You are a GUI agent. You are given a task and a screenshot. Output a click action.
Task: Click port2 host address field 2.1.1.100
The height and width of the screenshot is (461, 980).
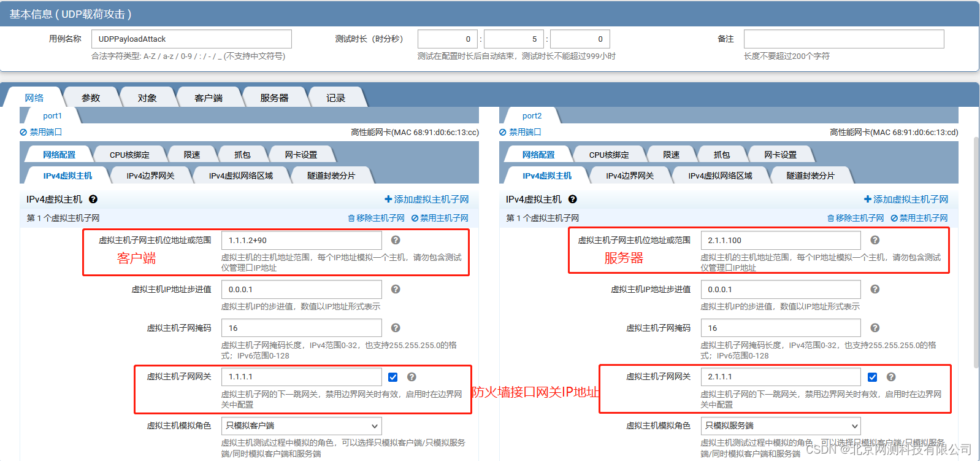click(x=781, y=240)
